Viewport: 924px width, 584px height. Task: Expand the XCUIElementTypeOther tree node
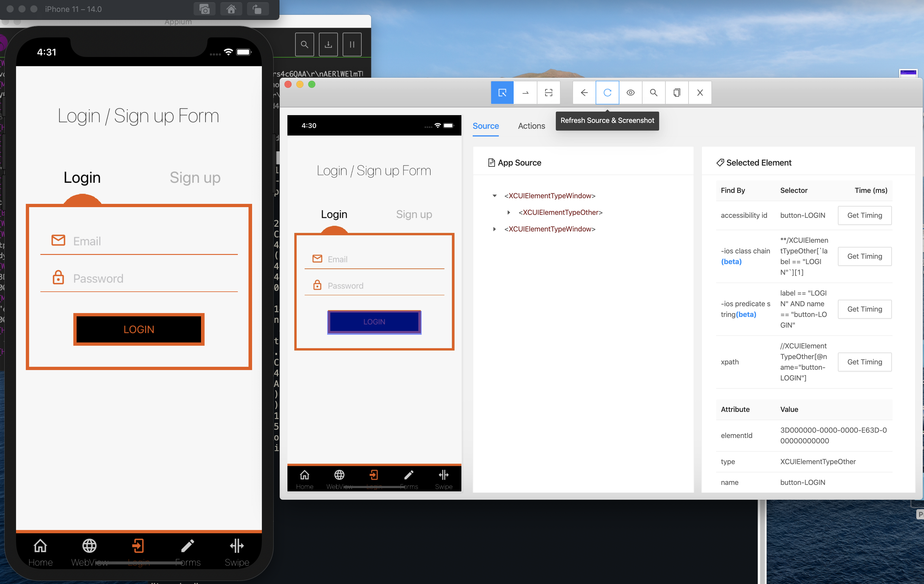pos(509,212)
